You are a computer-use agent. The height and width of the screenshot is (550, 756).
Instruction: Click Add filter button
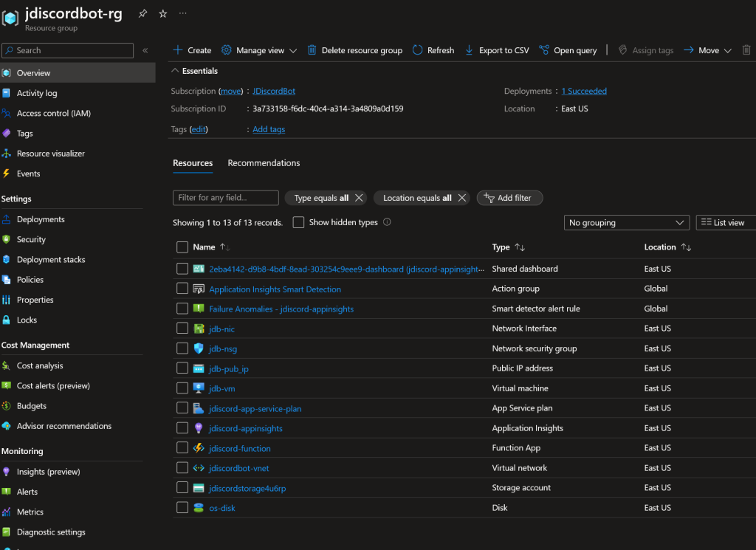(509, 198)
